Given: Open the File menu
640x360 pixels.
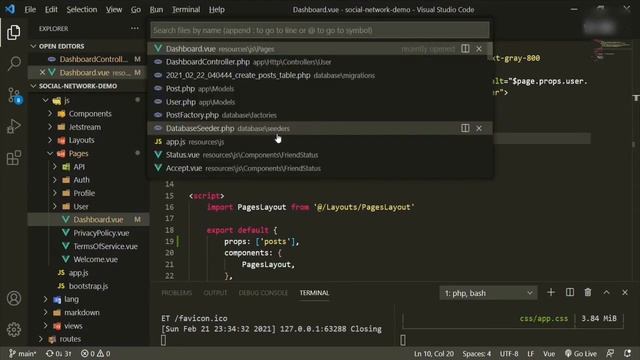Looking at the screenshot, I should 30,9.
